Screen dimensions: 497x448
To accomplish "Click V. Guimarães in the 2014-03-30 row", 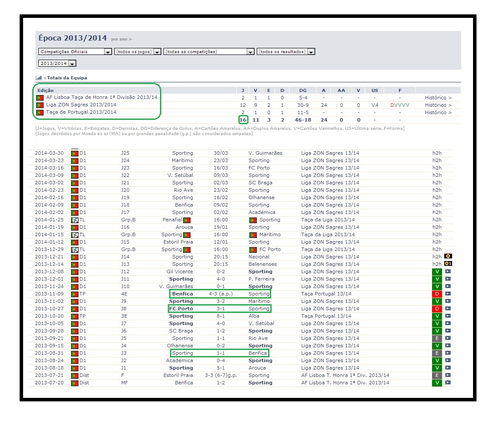I will (266, 153).
